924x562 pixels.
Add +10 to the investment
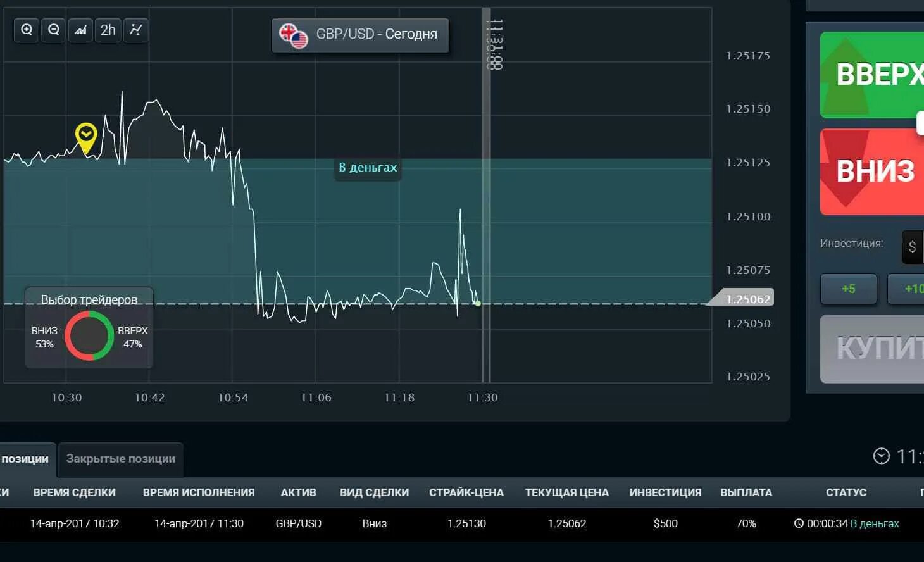pyautogui.click(x=906, y=289)
